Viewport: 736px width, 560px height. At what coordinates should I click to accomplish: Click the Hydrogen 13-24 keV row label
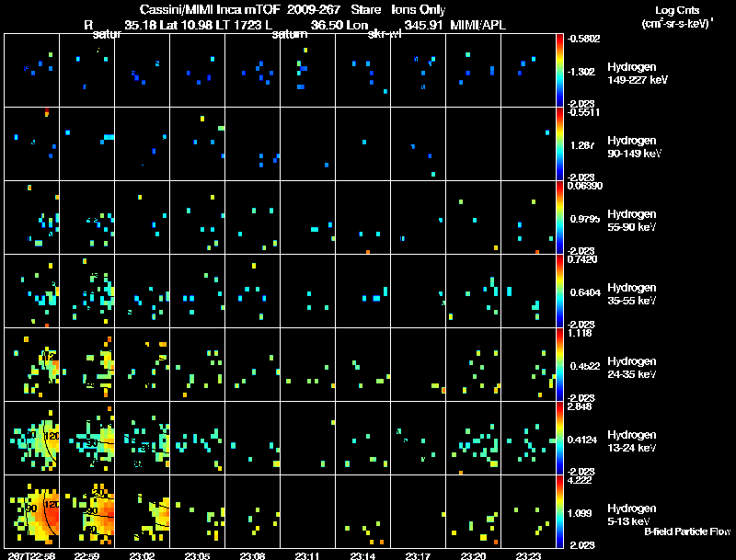[631, 441]
